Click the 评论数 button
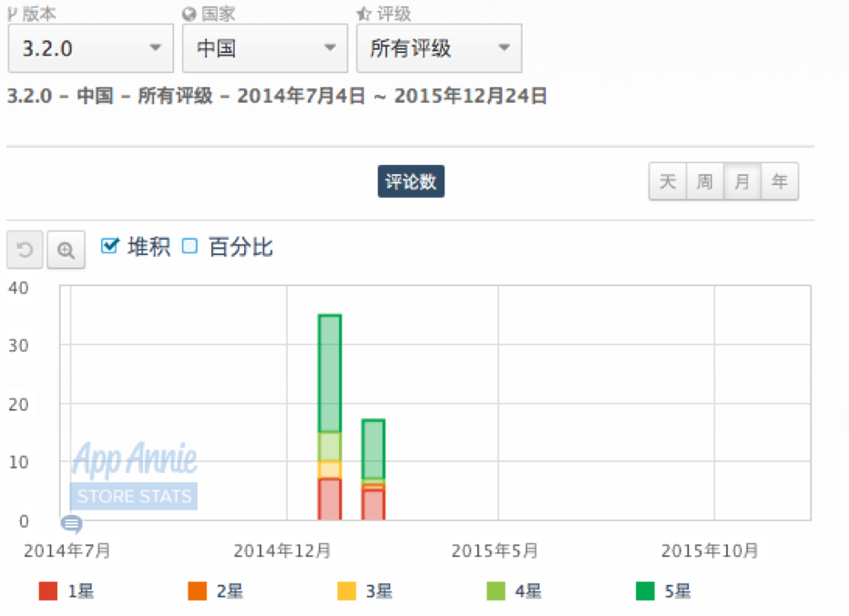The height and width of the screenshot is (616, 849). click(411, 181)
